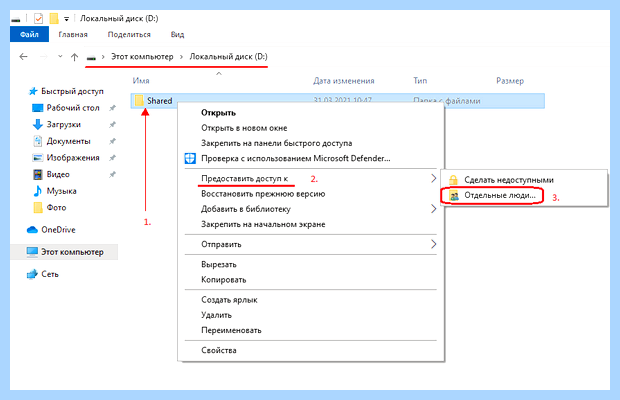Click the new folder icon in title bar
620x400 pixels.
pos(54,18)
